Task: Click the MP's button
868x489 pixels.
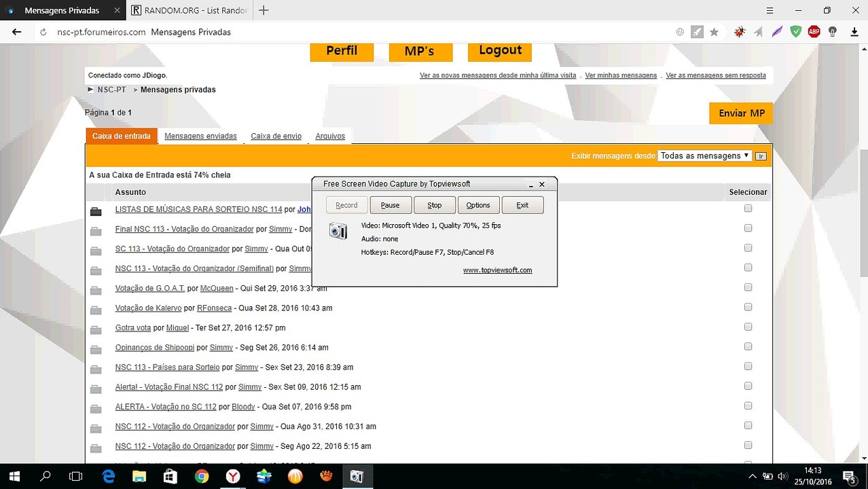Action: click(x=419, y=51)
